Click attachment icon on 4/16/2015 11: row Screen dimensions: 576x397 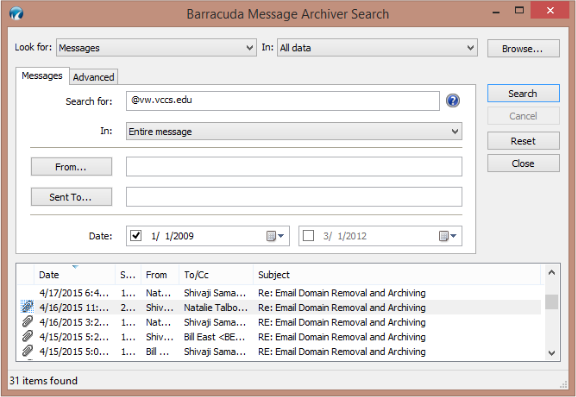click(27, 307)
